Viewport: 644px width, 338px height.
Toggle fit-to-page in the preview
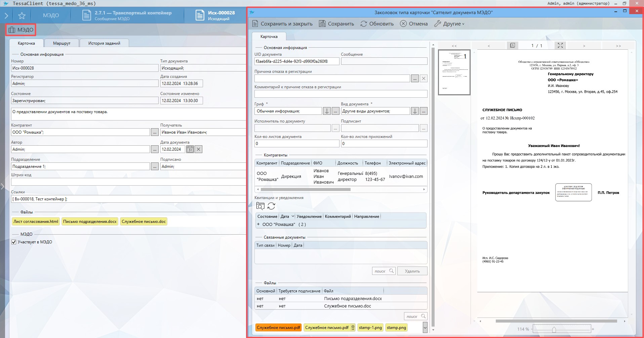click(560, 46)
